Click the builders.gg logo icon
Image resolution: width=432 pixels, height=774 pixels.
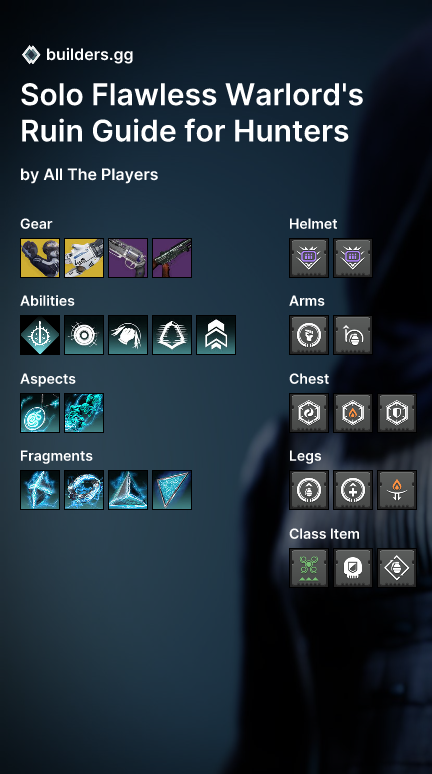(31, 55)
